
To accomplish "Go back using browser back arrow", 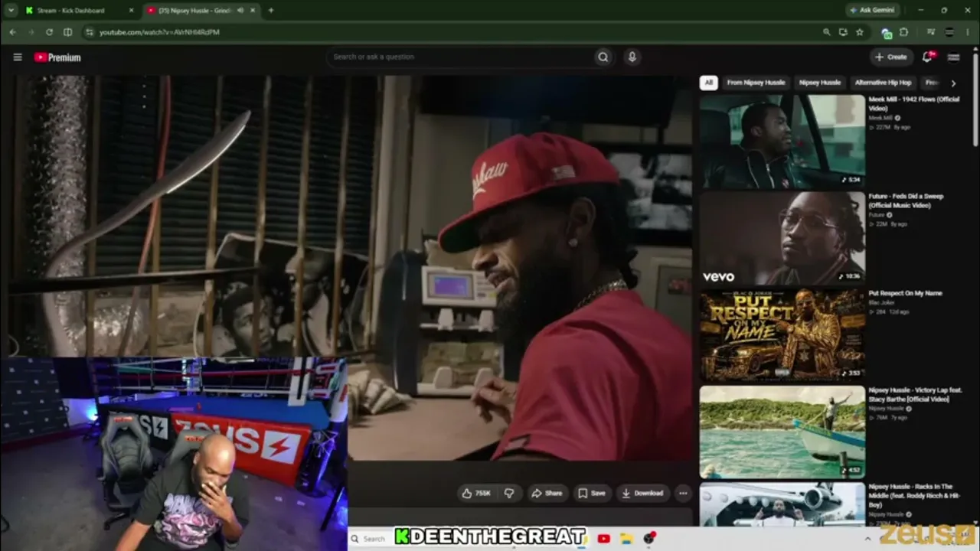I will pos(12,32).
